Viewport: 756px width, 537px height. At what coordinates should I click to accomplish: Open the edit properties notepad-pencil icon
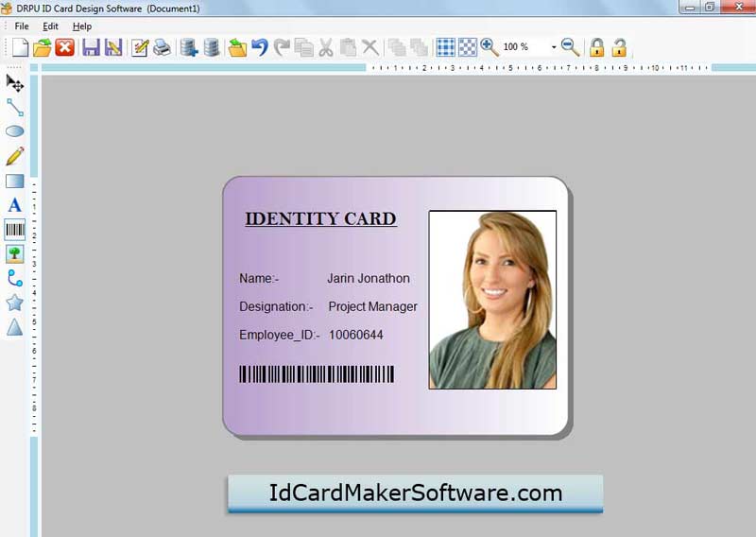click(x=140, y=47)
